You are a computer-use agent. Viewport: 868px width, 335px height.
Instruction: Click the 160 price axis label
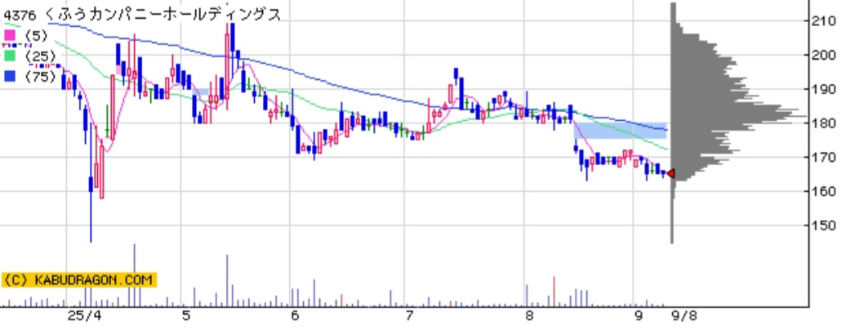pyautogui.click(x=825, y=191)
